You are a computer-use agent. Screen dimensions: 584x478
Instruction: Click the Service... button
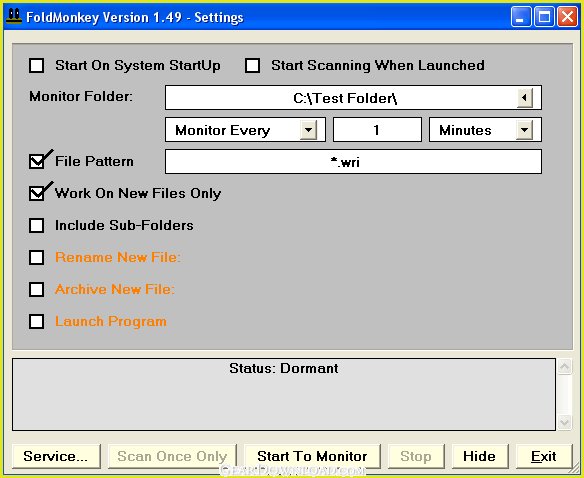tap(56, 456)
